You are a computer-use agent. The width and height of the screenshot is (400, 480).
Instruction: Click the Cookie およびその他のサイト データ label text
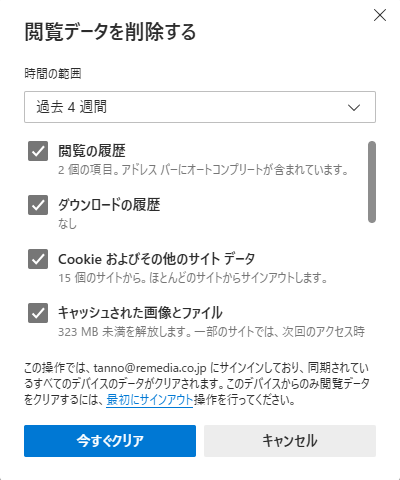point(157,259)
